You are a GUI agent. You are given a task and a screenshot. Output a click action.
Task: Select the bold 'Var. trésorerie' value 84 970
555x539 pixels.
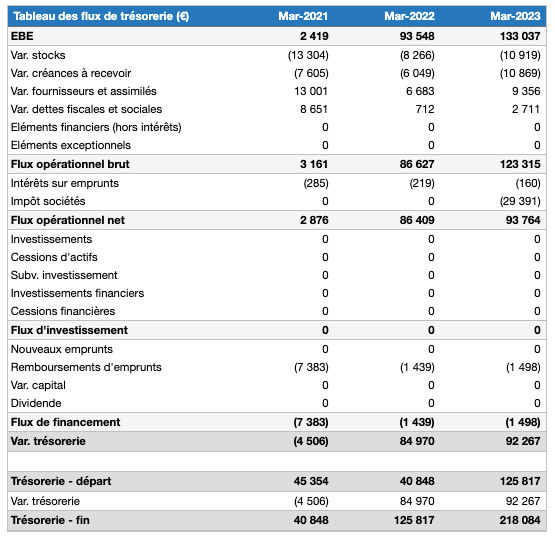coord(417,441)
